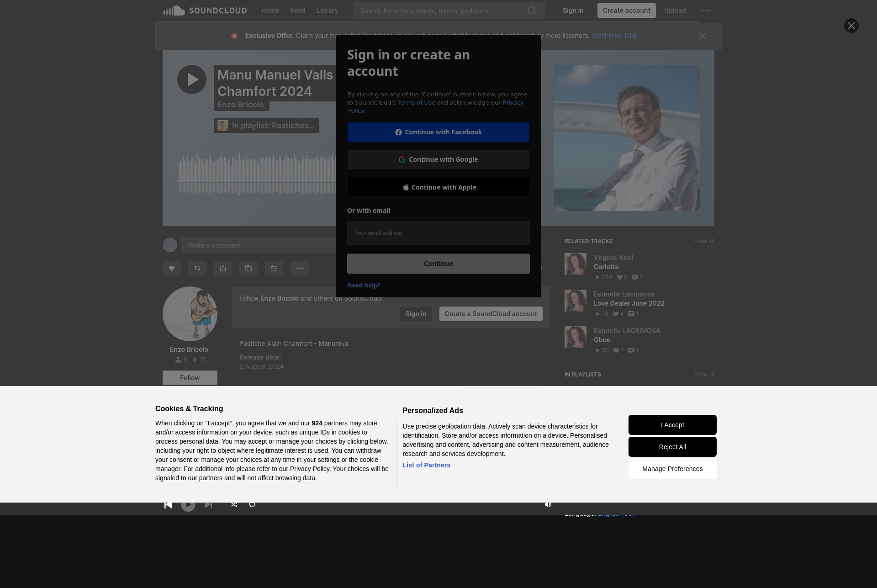This screenshot has height=588, width=877.
Task: Follow Enzo Bricolo
Action: [190, 378]
